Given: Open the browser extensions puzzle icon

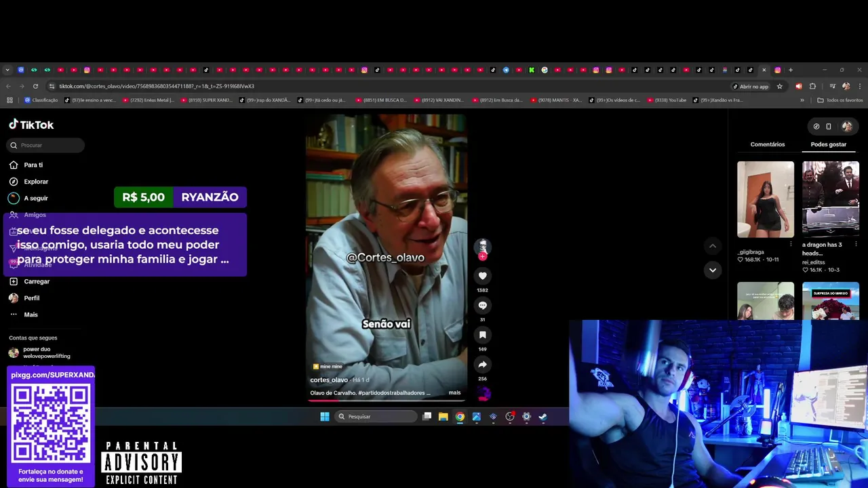Looking at the screenshot, I should point(812,86).
